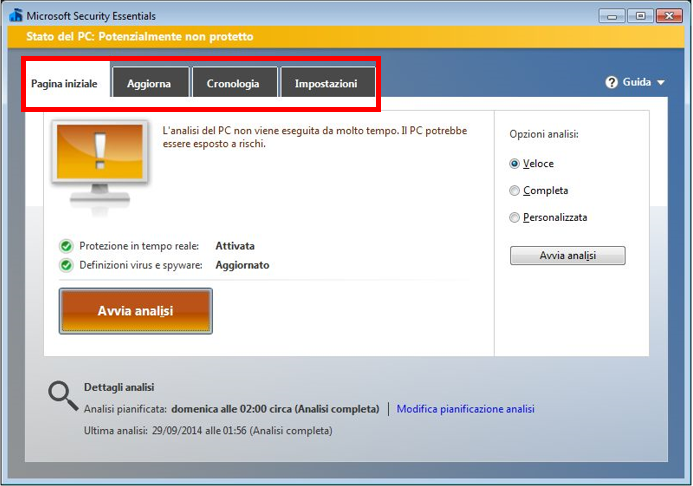This screenshot has height=486, width=693.
Task: Click the green check next to Protezione in tempo reale
Action: (66, 246)
